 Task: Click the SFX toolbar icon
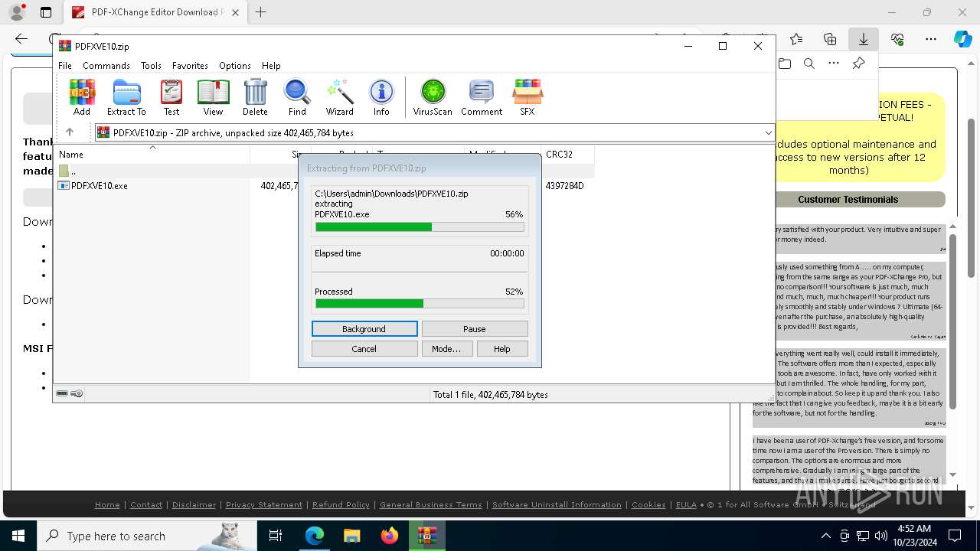528,97
